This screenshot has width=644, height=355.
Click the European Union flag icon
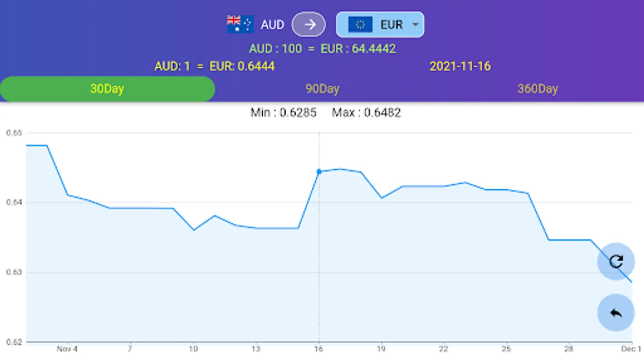360,24
